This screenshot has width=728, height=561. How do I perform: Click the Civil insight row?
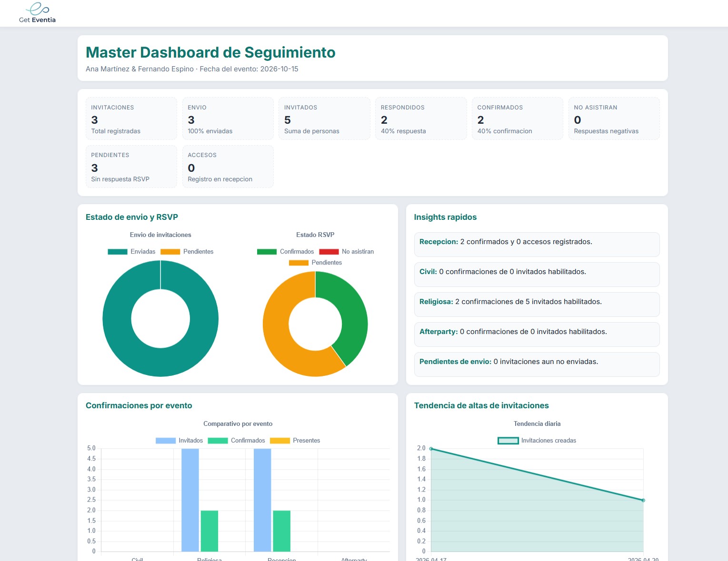coord(537,275)
